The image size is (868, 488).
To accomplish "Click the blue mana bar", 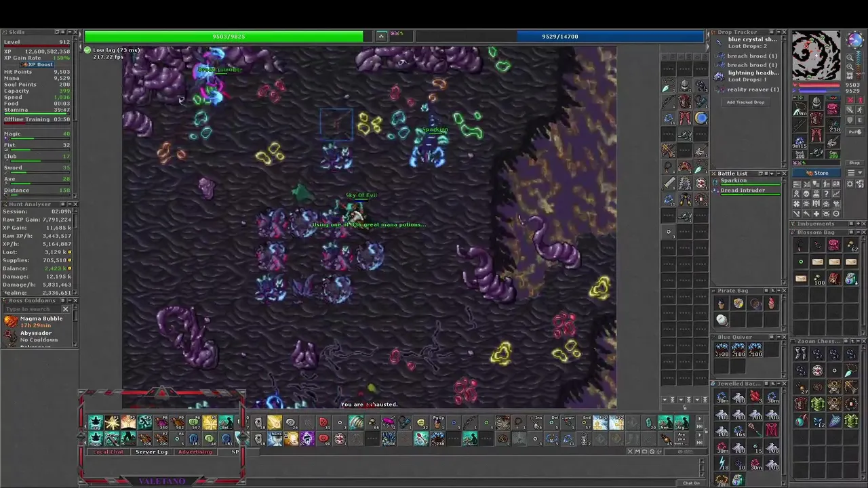I will pos(560,36).
